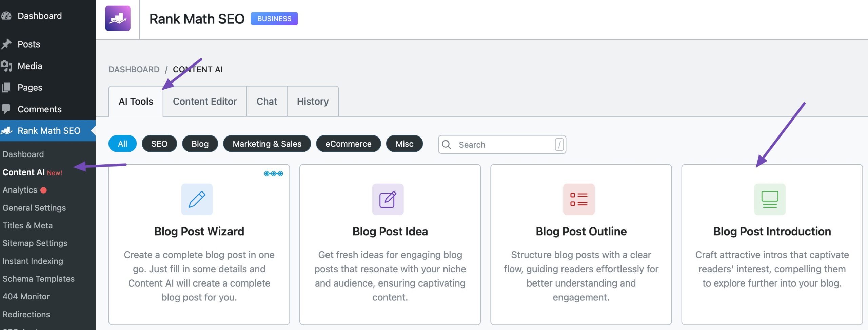Viewport: 868px width, 330px height.
Task: Open Instant Indexing submenu link
Action: (33, 261)
